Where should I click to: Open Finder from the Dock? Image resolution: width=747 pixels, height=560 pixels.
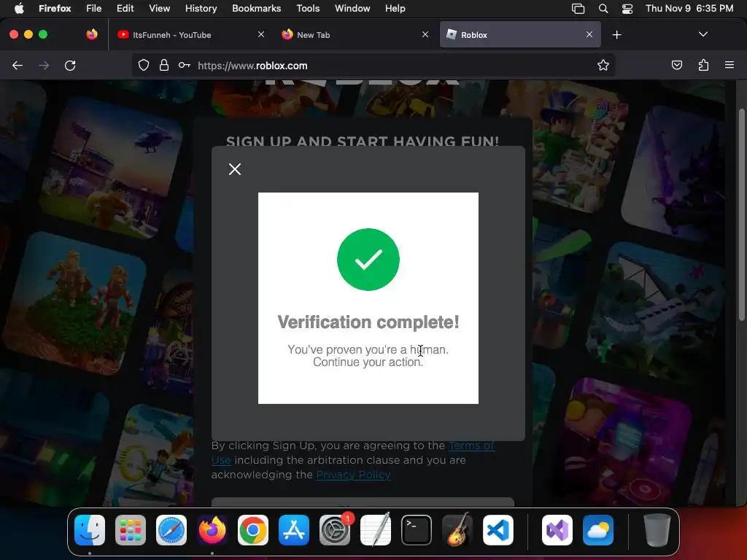[90, 530]
